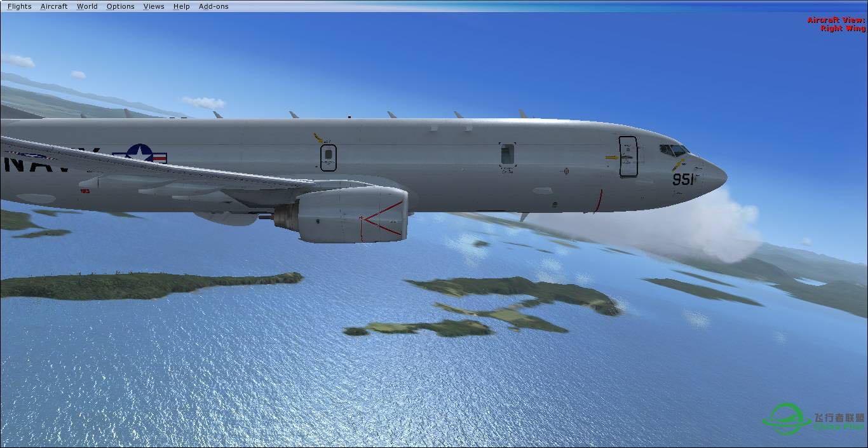Open the World menu

coord(87,6)
